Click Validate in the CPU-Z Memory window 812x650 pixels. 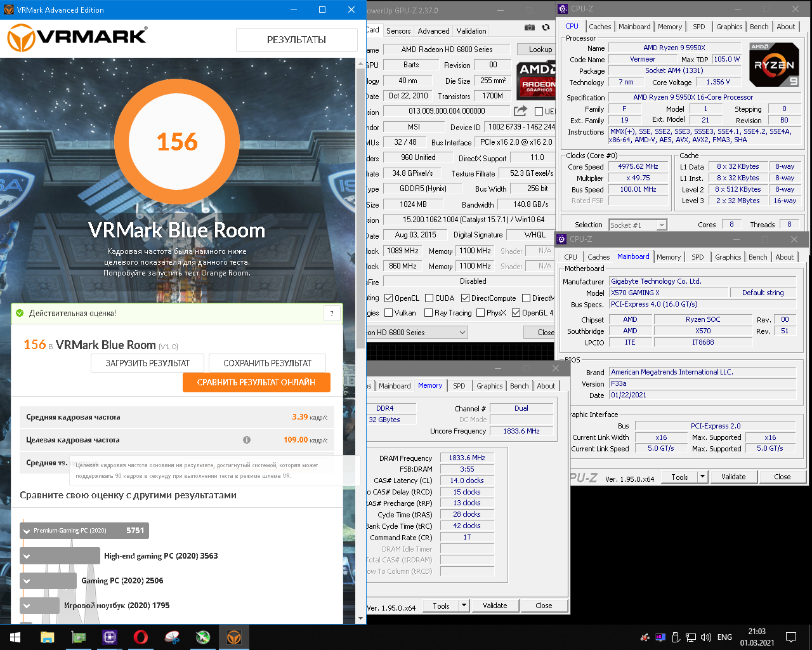(495, 606)
